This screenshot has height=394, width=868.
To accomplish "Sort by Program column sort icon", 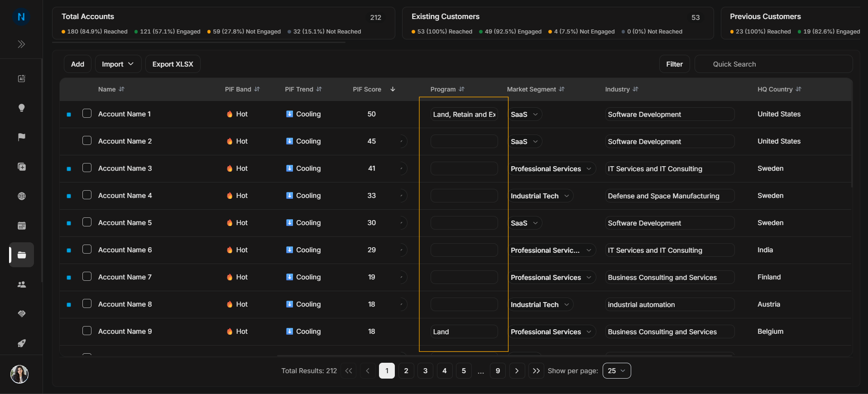I will (x=462, y=89).
